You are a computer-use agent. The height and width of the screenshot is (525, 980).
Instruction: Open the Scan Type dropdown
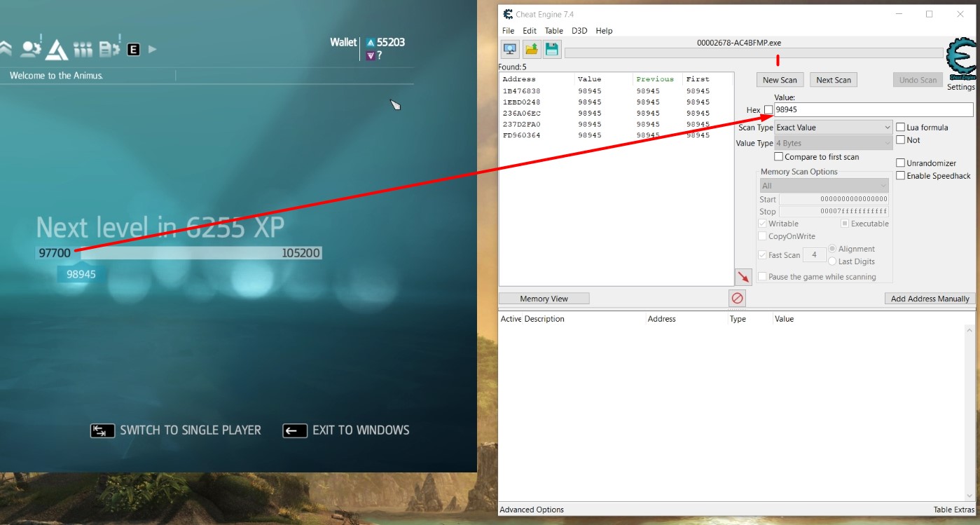tap(834, 128)
